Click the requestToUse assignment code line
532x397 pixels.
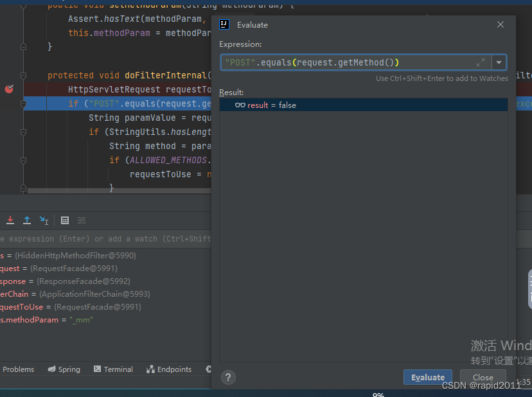point(170,174)
